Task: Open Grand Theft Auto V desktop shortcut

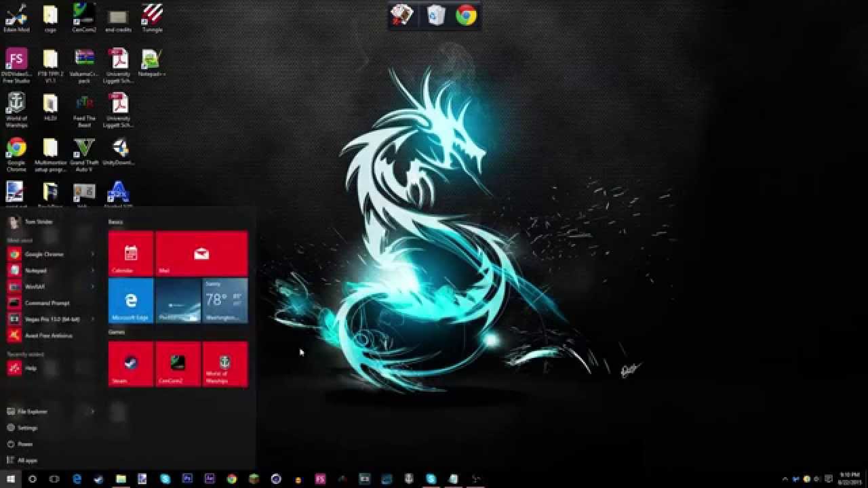Action: tap(84, 155)
